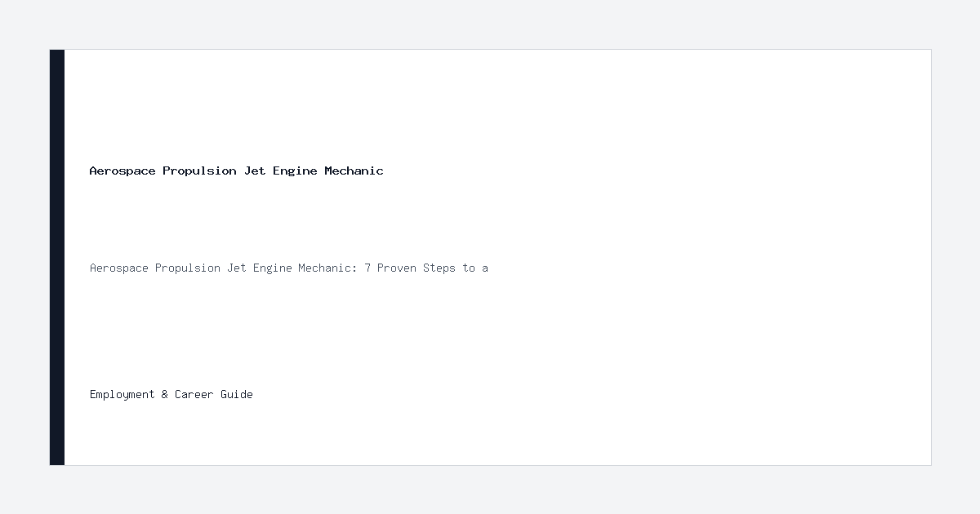Click the word 'Propulsion' in the bold title

pos(199,171)
